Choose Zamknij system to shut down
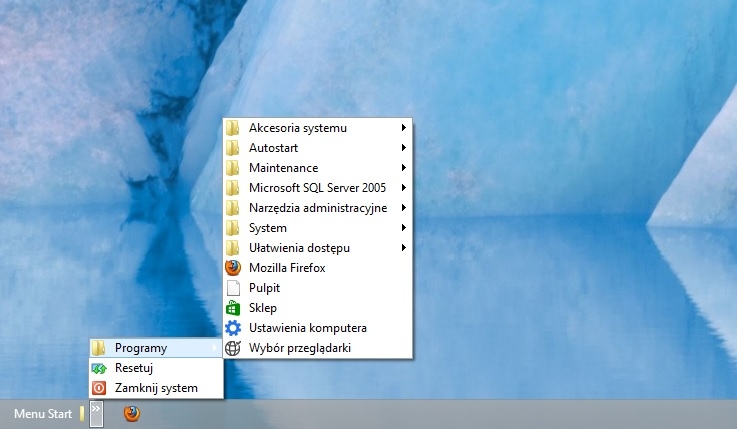This screenshot has width=737, height=429. pyautogui.click(x=156, y=388)
